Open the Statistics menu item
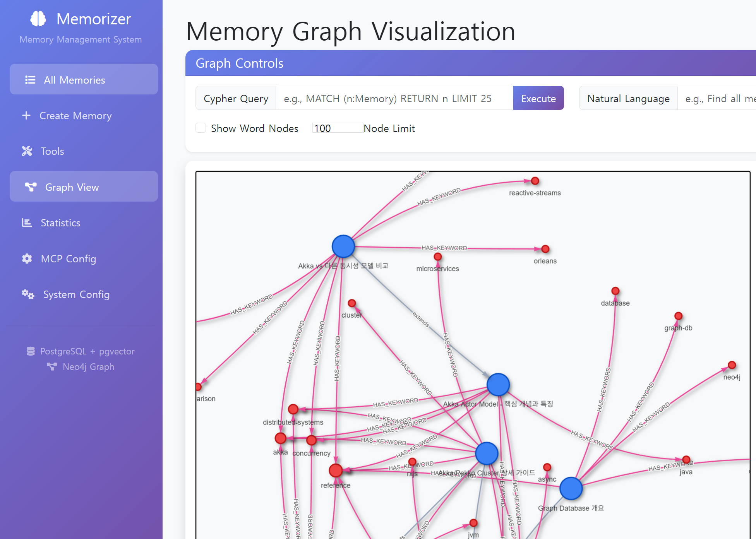Image resolution: width=756 pixels, height=539 pixels. click(60, 223)
